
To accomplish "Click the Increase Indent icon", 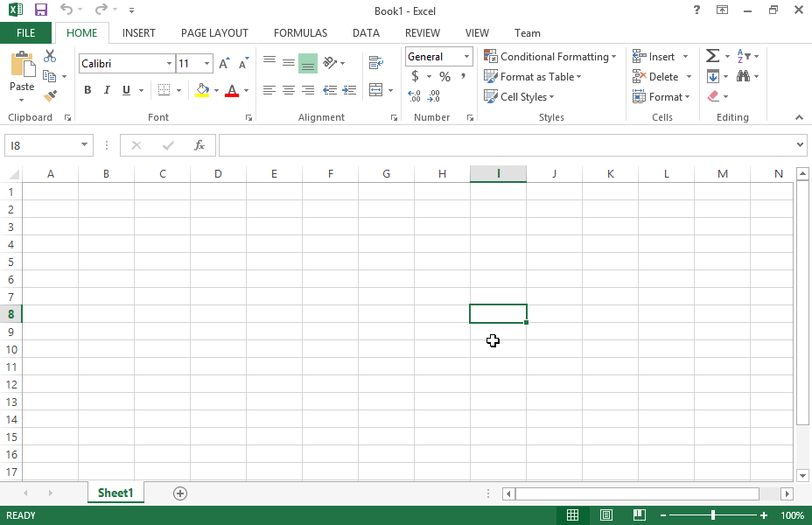I will pyautogui.click(x=349, y=90).
